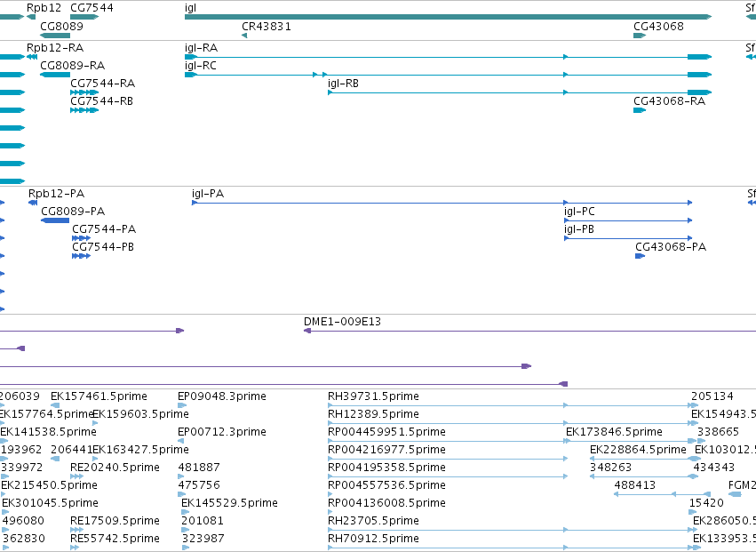Click the EK141538.5prime EST label
This screenshot has width=756, height=552.
point(48,431)
